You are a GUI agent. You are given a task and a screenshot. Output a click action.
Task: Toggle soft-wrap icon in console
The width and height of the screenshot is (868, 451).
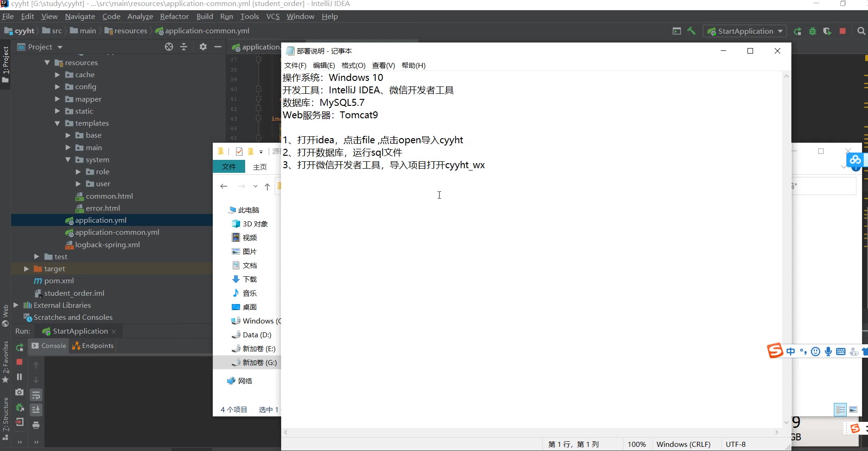coord(36,395)
